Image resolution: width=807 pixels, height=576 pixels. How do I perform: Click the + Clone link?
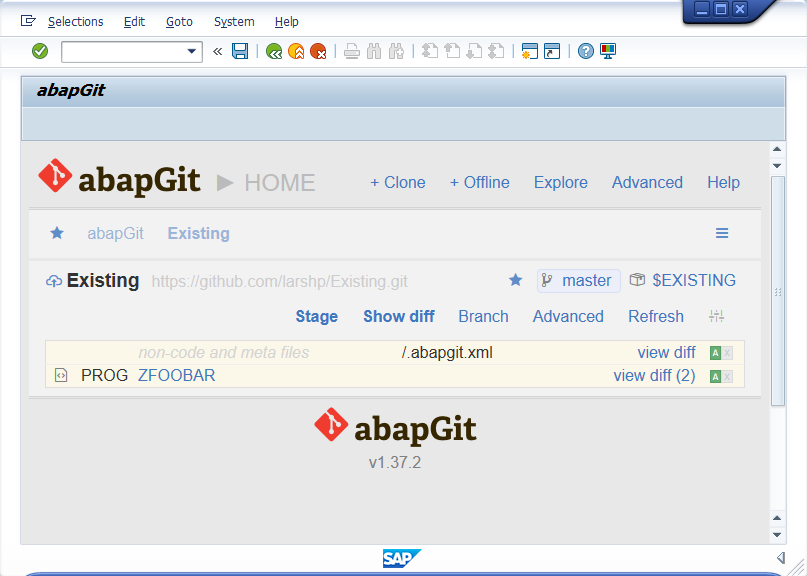pyautogui.click(x=398, y=182)
